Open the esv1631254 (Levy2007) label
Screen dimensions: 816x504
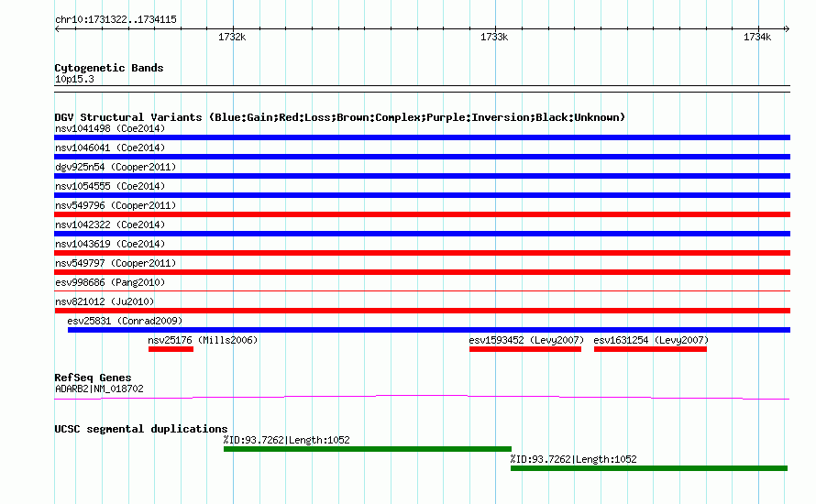(x=651, y=340)
